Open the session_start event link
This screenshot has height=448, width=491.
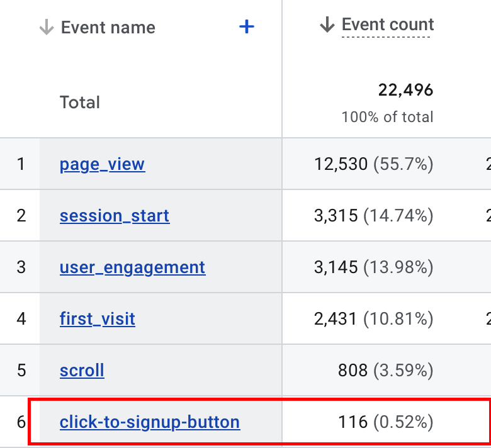114,216
